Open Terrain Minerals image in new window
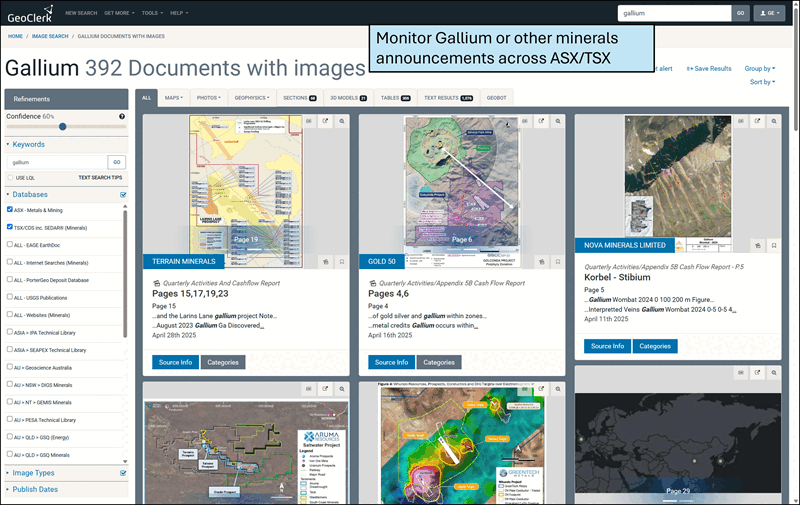Viewport: 800px width, 505px height. coord(325,121)
